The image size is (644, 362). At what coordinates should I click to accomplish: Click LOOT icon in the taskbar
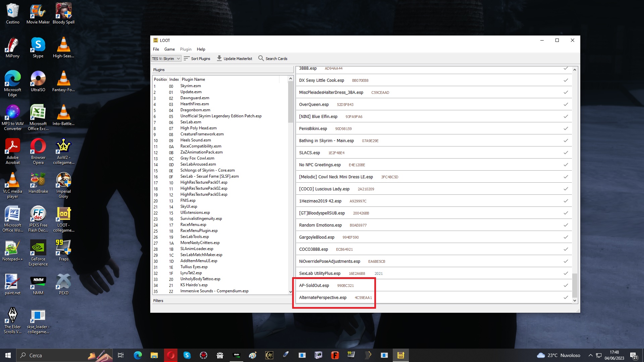(401, 355)
